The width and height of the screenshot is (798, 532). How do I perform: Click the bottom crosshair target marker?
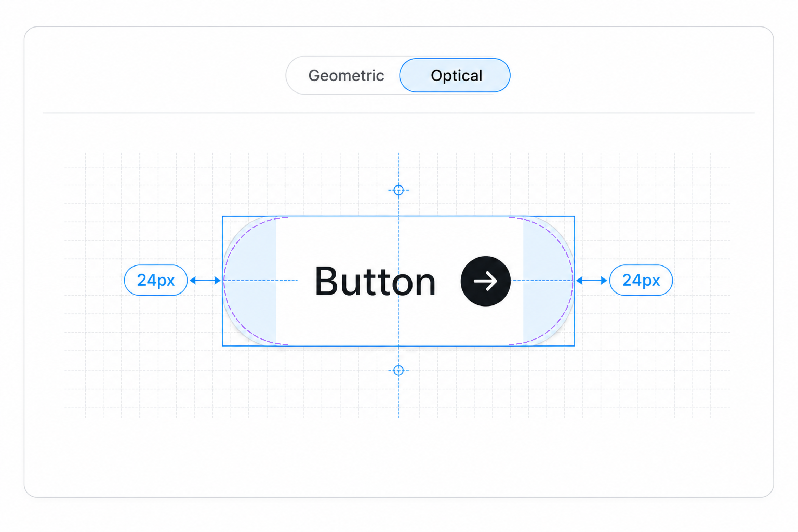tap(398, 370)
